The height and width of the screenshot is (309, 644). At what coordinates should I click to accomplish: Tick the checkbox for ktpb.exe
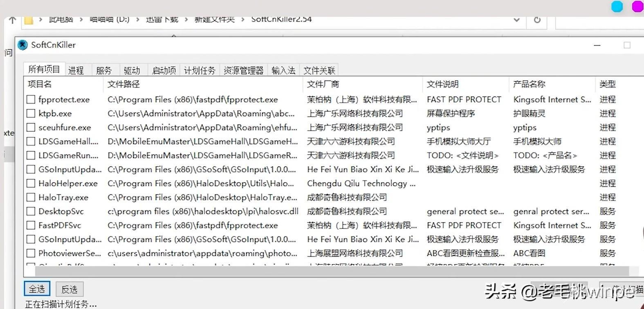[31, 113]
